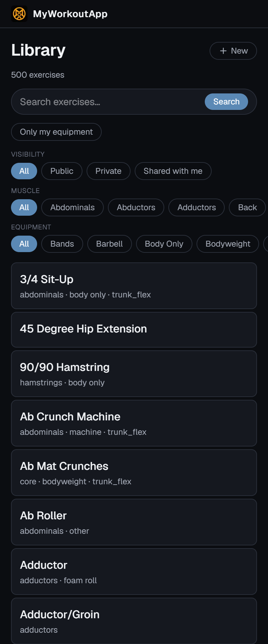Filter by Shared with me
The width and height of the screenshot is (268, 644).
[173, 171]
